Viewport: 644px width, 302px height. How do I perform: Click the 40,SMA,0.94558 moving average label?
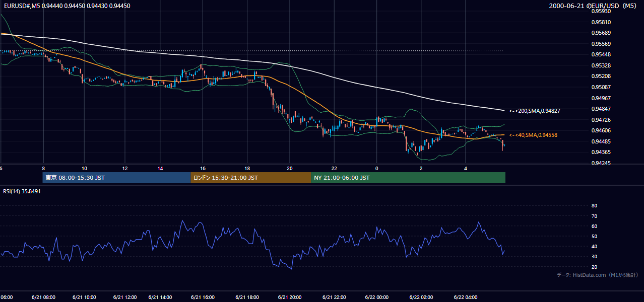(533, 135)
